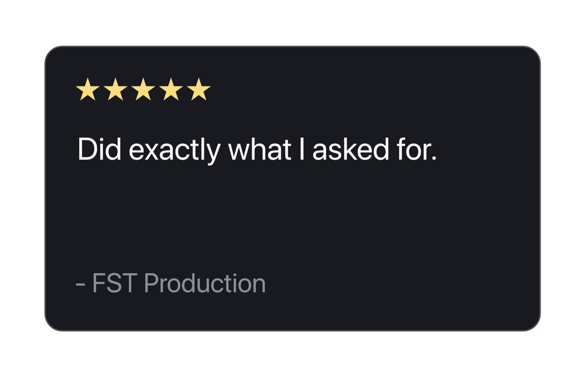Click the third yellow rating star

click(x=143, y=90)
